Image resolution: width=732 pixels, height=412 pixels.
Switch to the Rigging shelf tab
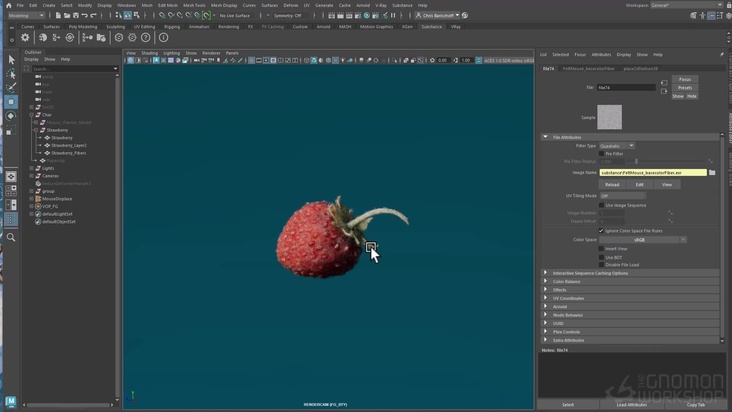(172, 27)
